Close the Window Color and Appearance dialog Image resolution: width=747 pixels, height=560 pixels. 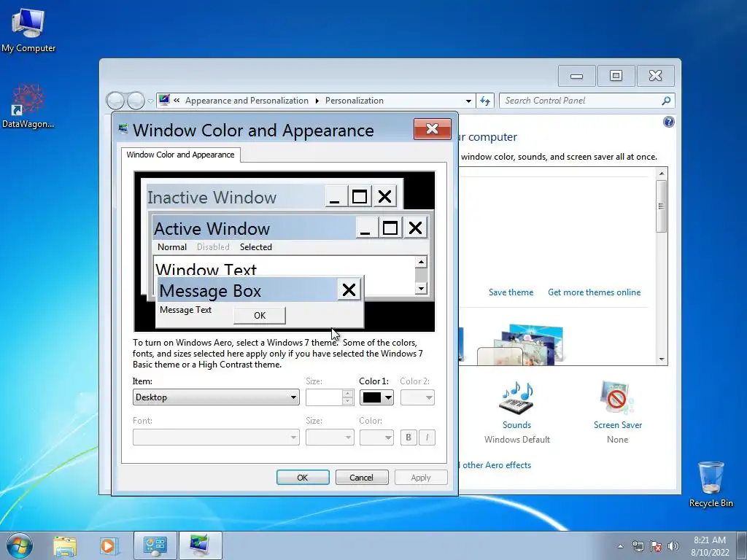click(x=432, y=129)
